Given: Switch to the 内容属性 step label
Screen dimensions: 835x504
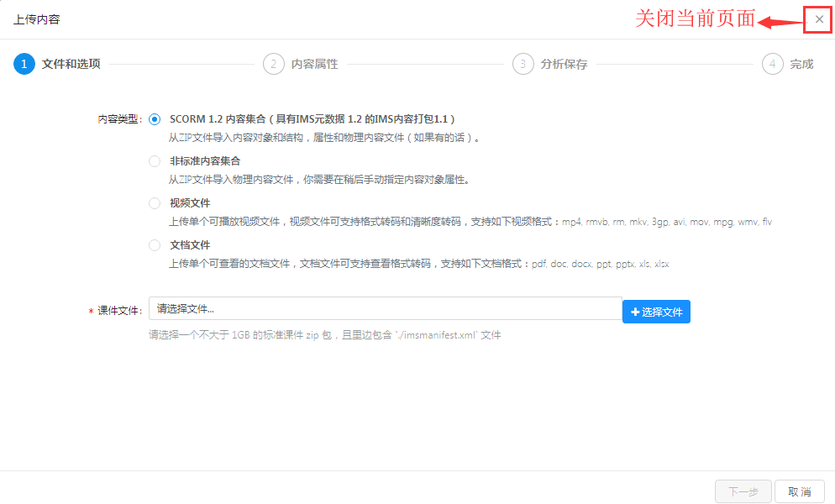Looking at the screenshot, I should 314,64.
